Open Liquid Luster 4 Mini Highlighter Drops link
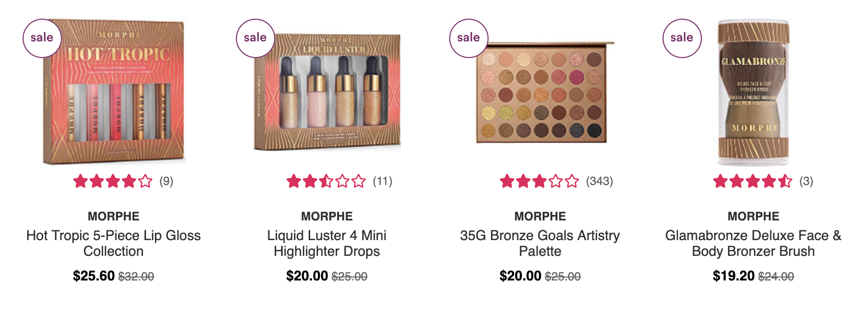This screenshot has height=309, width=868. (327, 243)
